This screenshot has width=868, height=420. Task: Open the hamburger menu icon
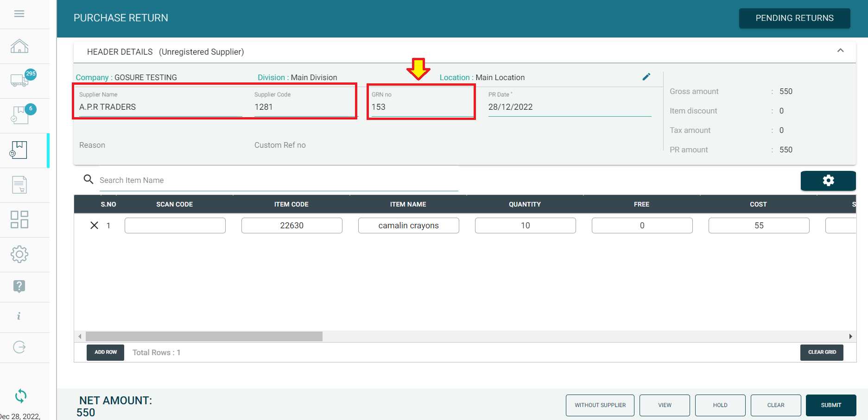19,14
